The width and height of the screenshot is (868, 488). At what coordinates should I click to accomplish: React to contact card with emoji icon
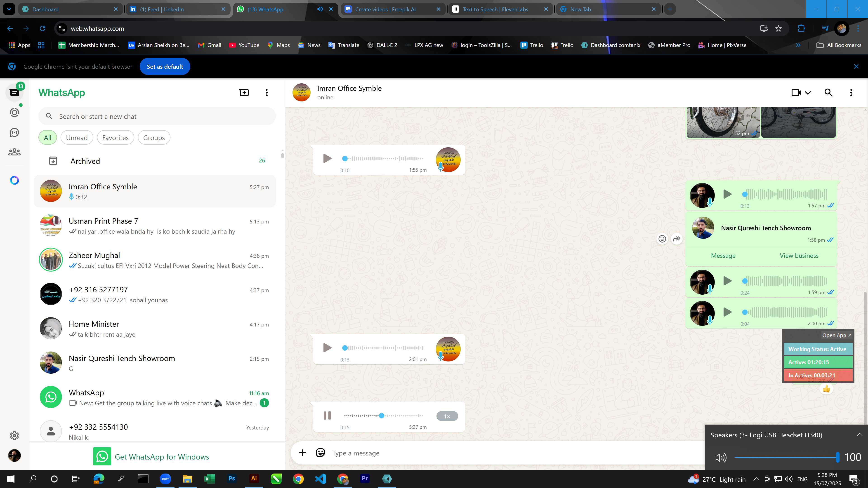(x=662, y=239)
